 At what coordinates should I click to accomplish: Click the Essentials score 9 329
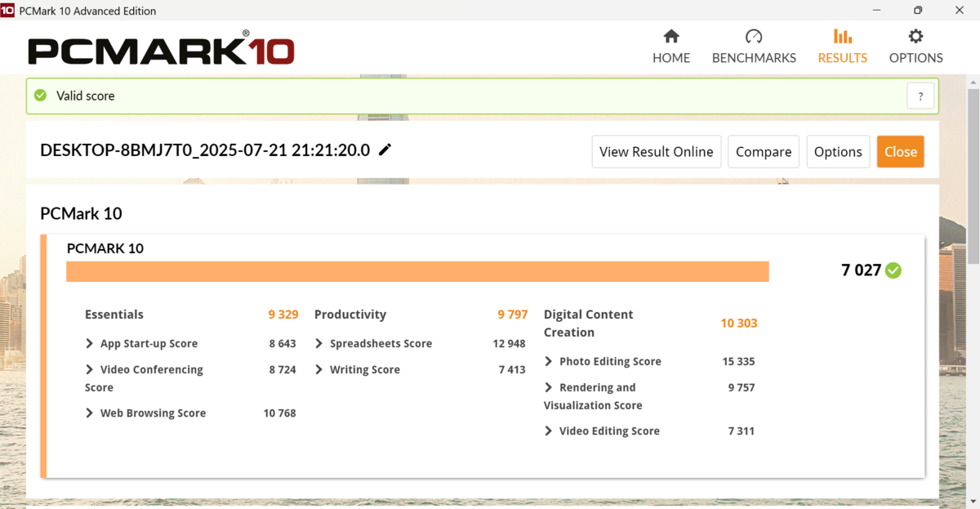point(283,315)
